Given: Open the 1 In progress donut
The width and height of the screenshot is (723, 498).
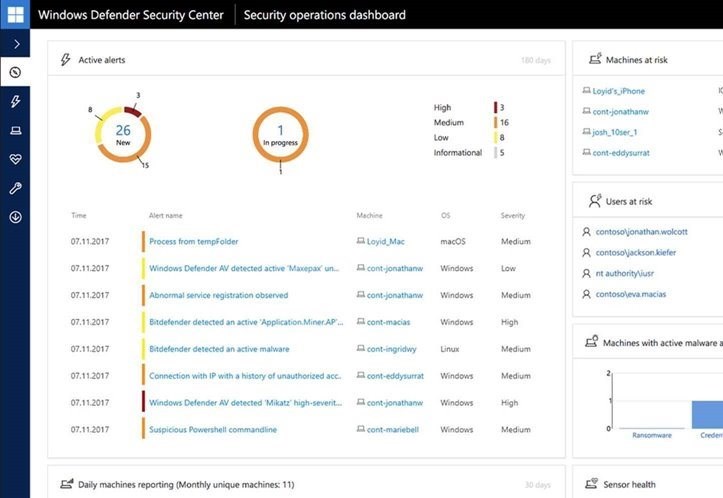Looking at the screenshot, I should (280, 135).
